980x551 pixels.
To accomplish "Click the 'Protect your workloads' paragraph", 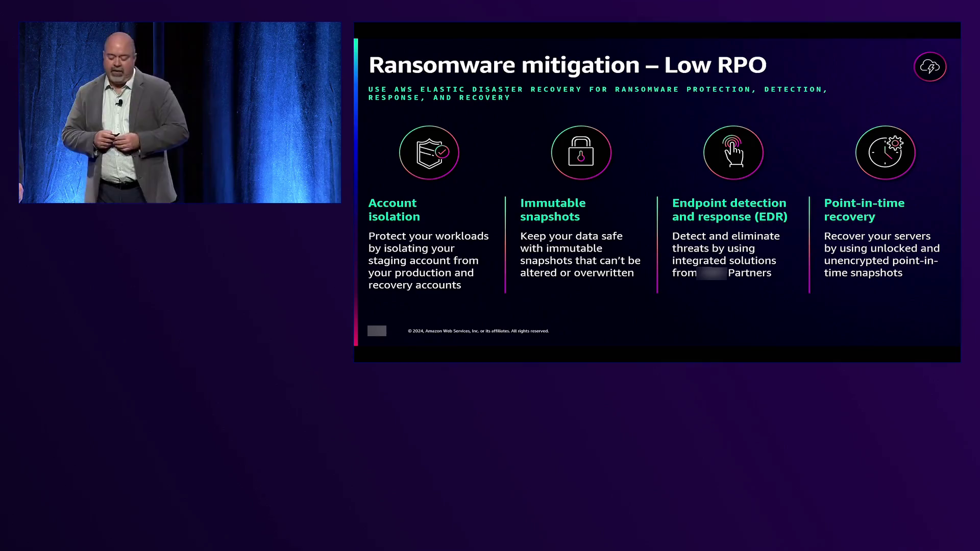I will [x=428, y=260].
